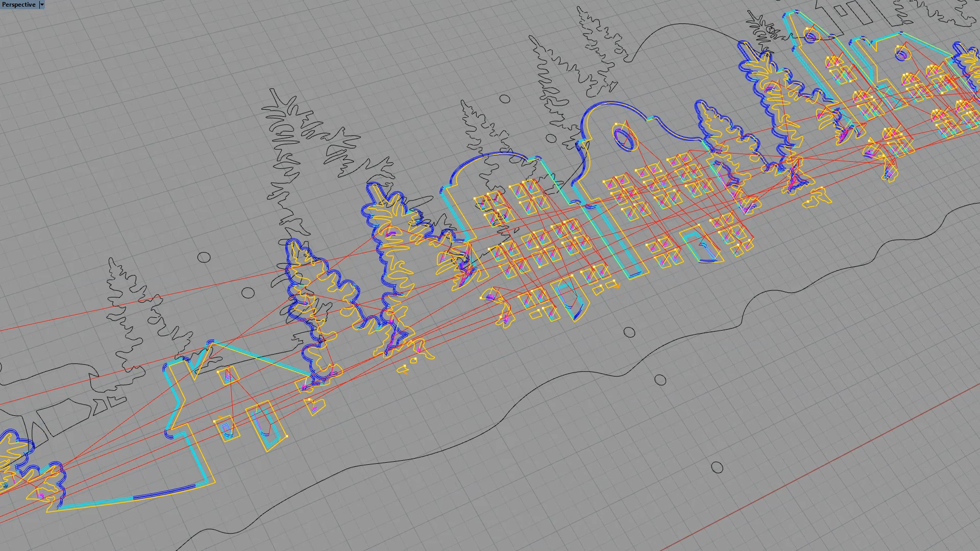Select the tall door outline on the gabled house
This screenshot has height=551, width=980.
click(x=265, y=425)
